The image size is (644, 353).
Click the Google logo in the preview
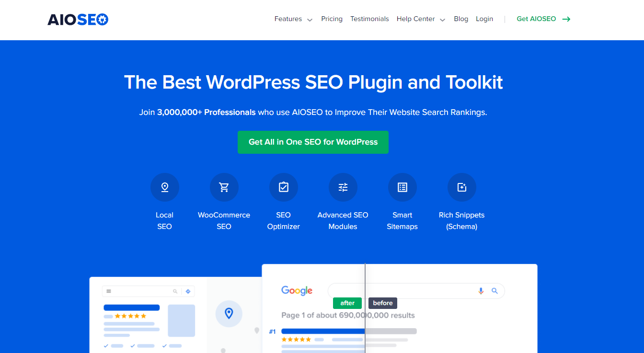tap(297, 291)
